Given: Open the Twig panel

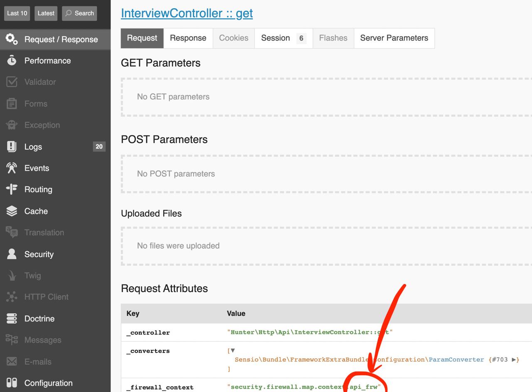Looking at the screenshot, I should (x=55, y=275).
